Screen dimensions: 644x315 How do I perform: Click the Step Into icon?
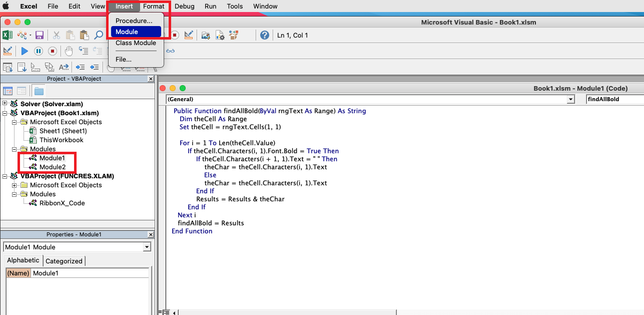tap(84, 51)
